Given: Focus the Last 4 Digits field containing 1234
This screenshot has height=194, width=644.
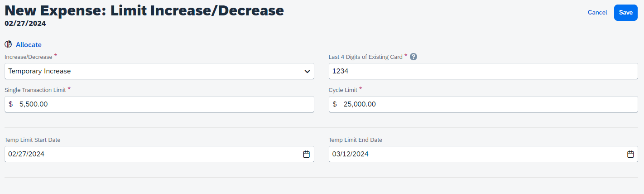Looking at the screenshot, I should (483, 71).
